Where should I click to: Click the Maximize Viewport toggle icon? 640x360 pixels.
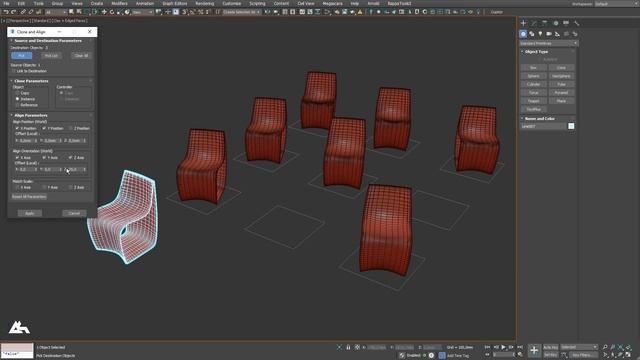pos(629,355)
